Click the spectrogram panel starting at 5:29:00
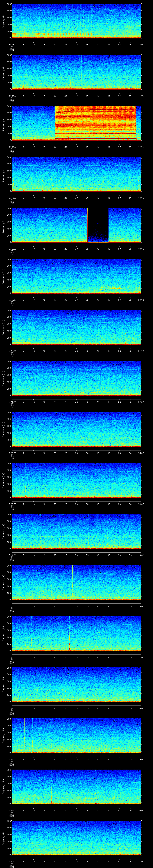Screen dimensions: 153x868 [x=77, y=786]
